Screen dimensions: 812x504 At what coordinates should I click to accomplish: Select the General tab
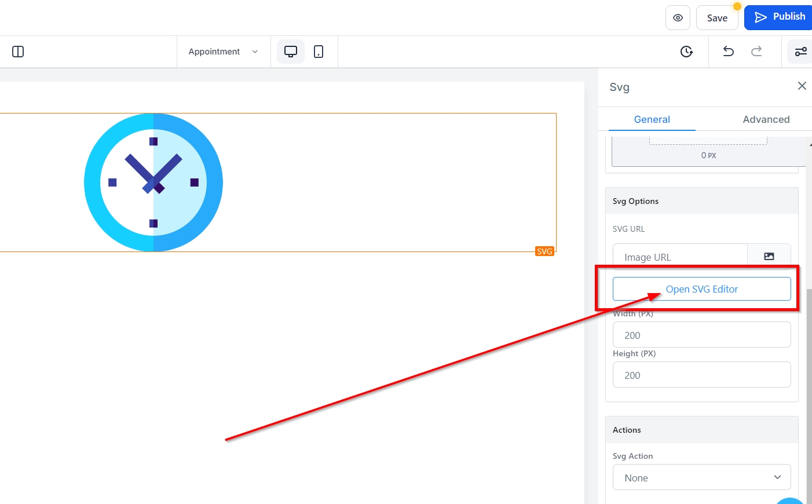652,119
